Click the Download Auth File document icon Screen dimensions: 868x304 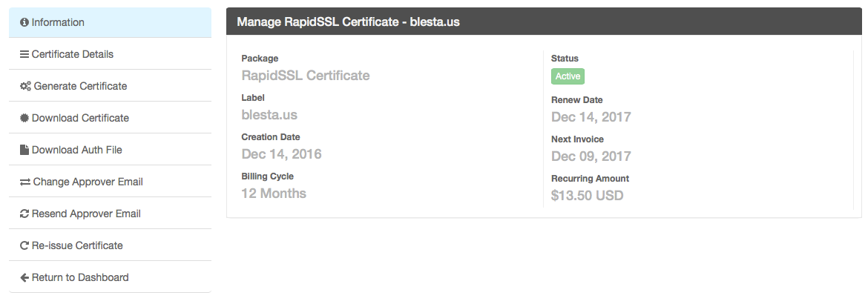tap(24, 151)
